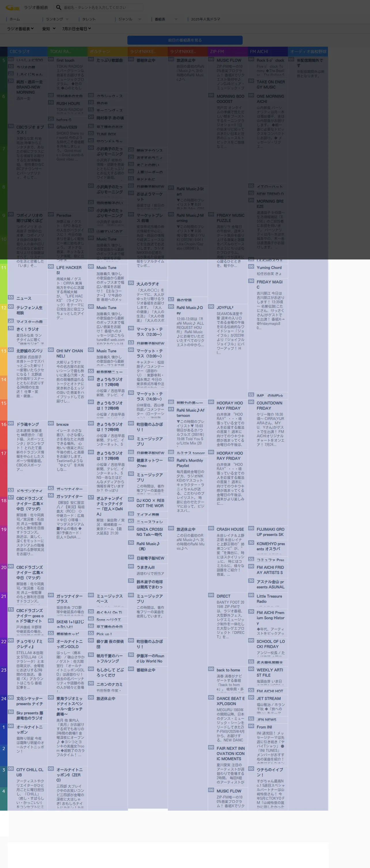Open the DJ KOO × REBOOT THE WORLD program
Image resolution: width=370 pixels, height=868 pixels.
(x=150, y=503)
